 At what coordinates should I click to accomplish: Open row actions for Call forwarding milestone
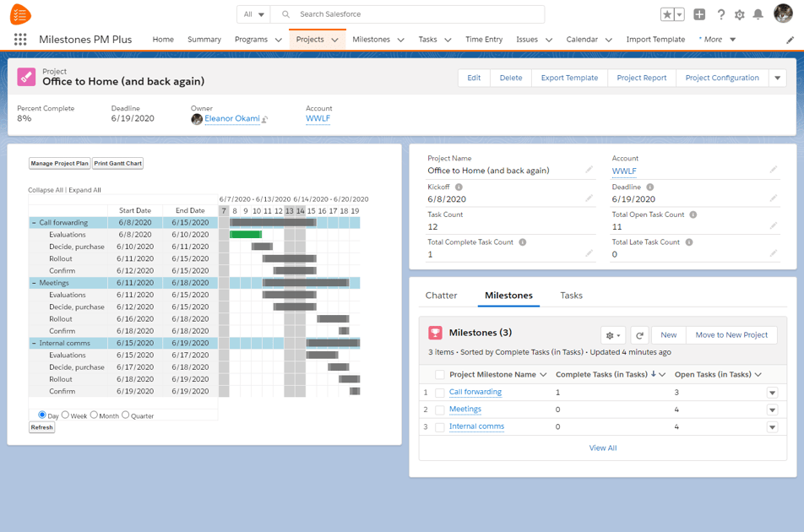click(772, 393)
